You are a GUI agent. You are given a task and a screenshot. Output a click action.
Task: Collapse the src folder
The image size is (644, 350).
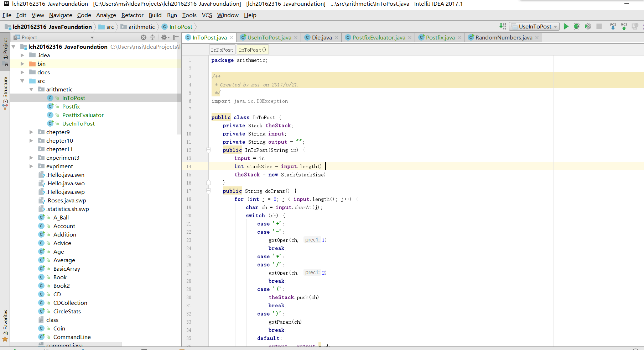(x=22, y=81)
